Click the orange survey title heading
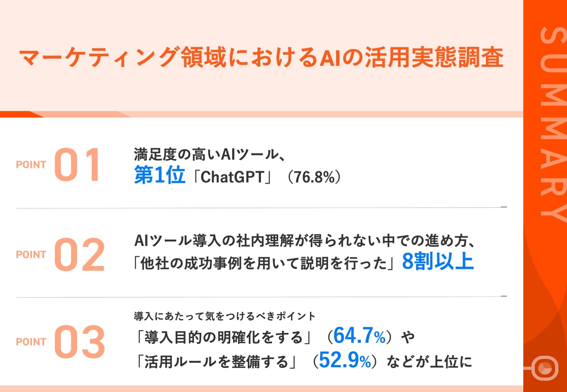567x392 pixels. click(x=261, y=57)
